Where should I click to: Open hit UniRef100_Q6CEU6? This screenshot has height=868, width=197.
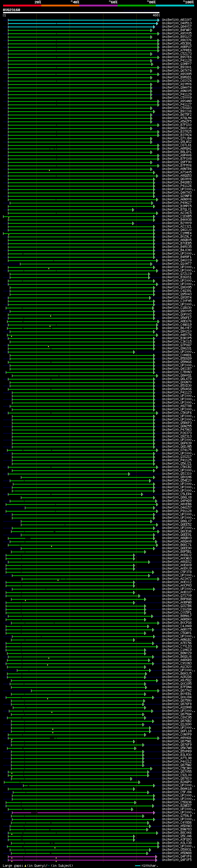pyautogui.click(x=177, y=531)
